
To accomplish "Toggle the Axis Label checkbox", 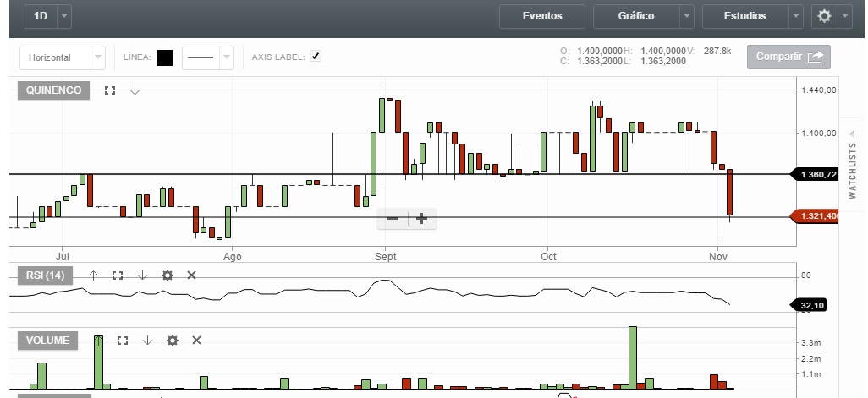I will pos(316,56).
